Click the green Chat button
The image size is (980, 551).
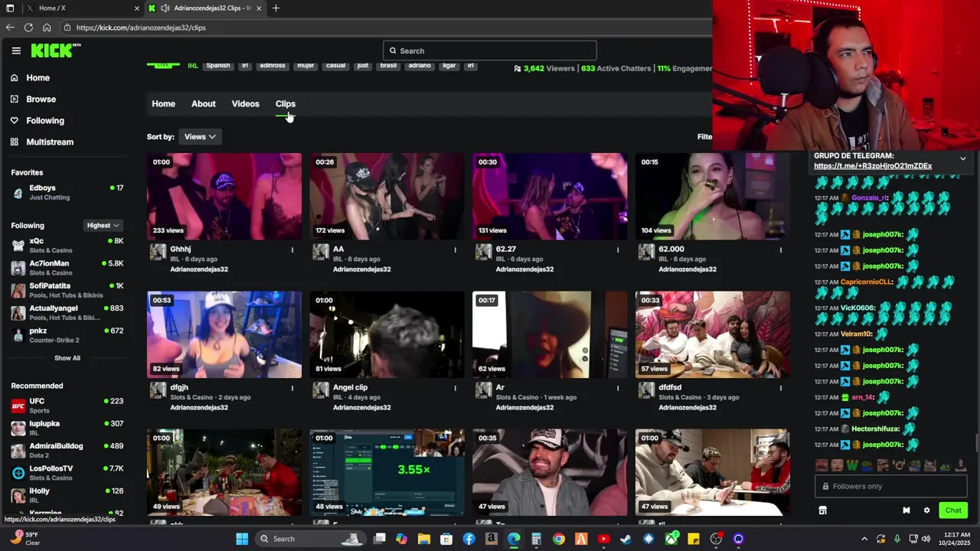[953, 510]
